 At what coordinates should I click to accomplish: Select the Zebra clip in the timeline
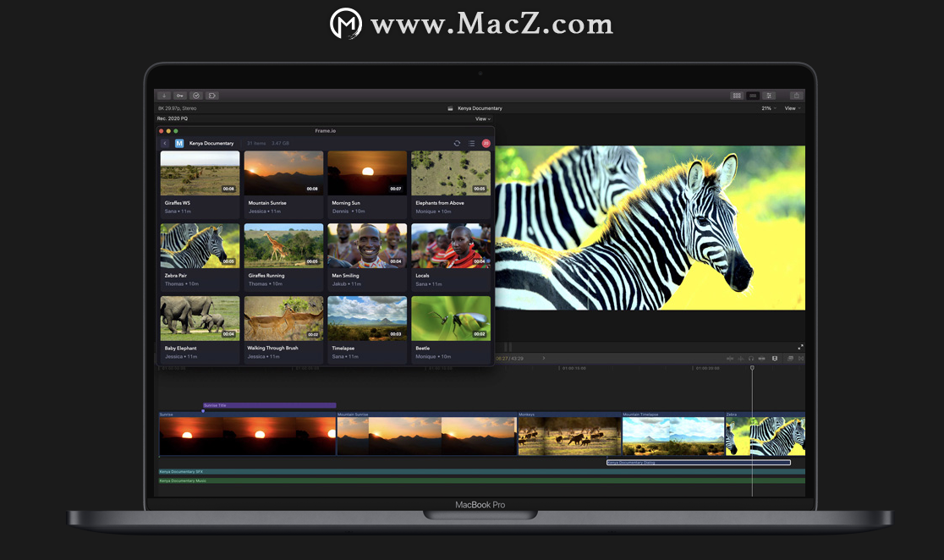pos(766,434)
